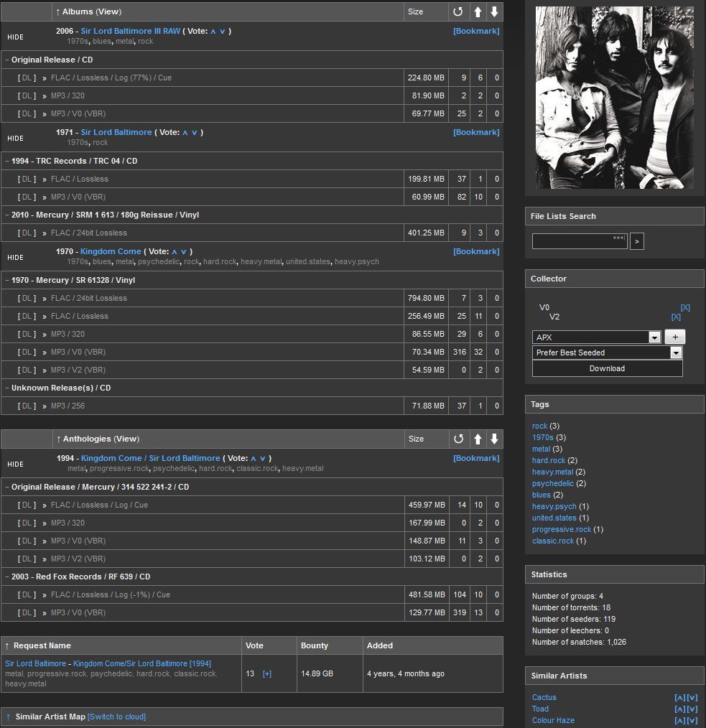The width and height of the screenshot is (706, 728).
Task: Bookmark Sir Lord Baltimore III RAW
Action: (476, 31)
